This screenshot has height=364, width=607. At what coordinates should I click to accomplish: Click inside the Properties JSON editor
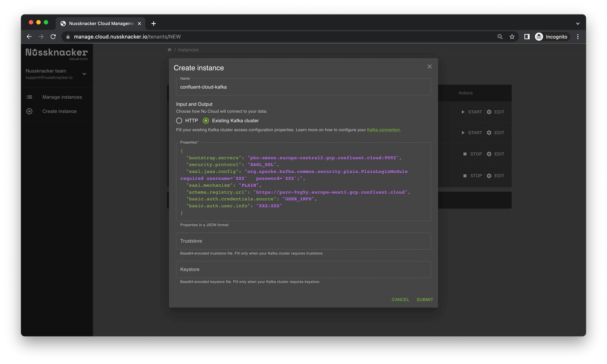point(303,182)
